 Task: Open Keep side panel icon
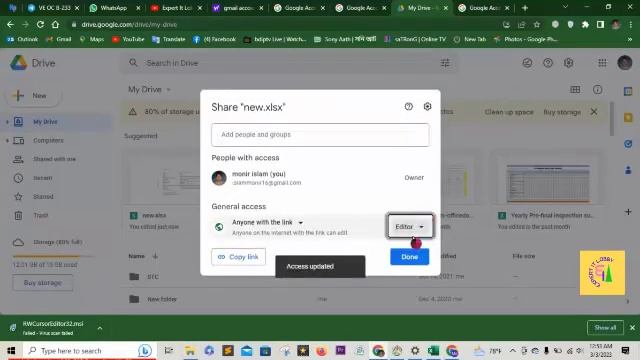point(628,118)
